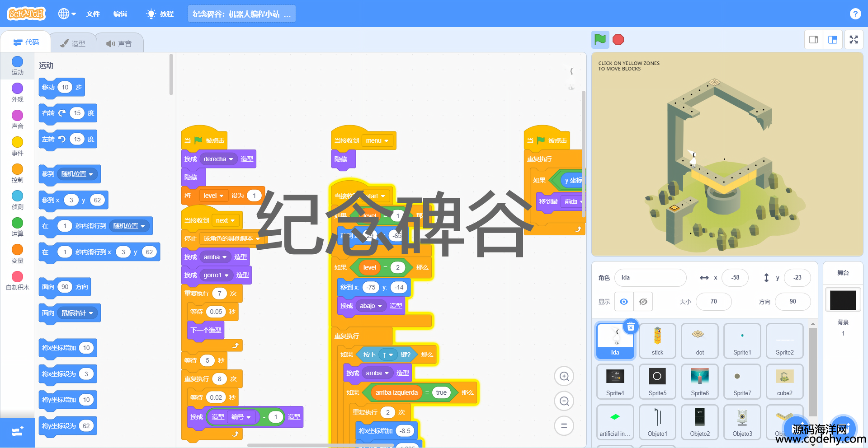Click the project title field
The width and height of the screenshot is (868, 448).
pyautogui.click(x=242, y=14)
